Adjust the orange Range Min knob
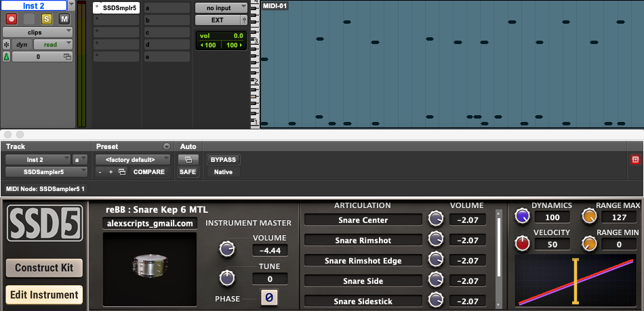 (589, 243)
